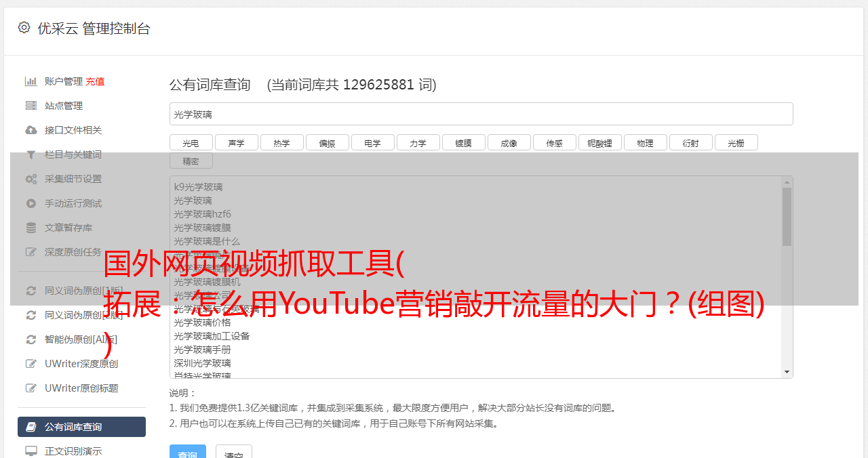The image size is (868, 458).
Task: Select k9光学玻璃 in the results list
Action: (x=198, y=187)
